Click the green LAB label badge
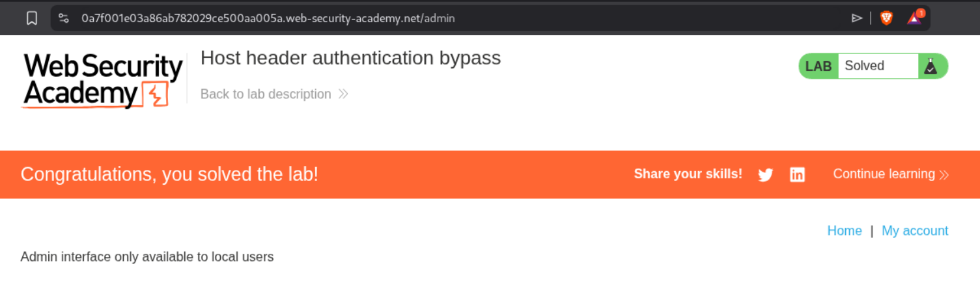 click(819, 66)
